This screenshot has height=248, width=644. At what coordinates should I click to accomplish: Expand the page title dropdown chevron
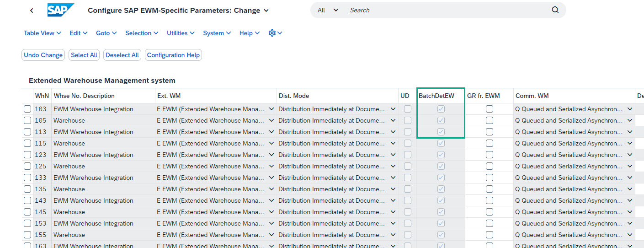pyautogui.click(x=266, y=11)
